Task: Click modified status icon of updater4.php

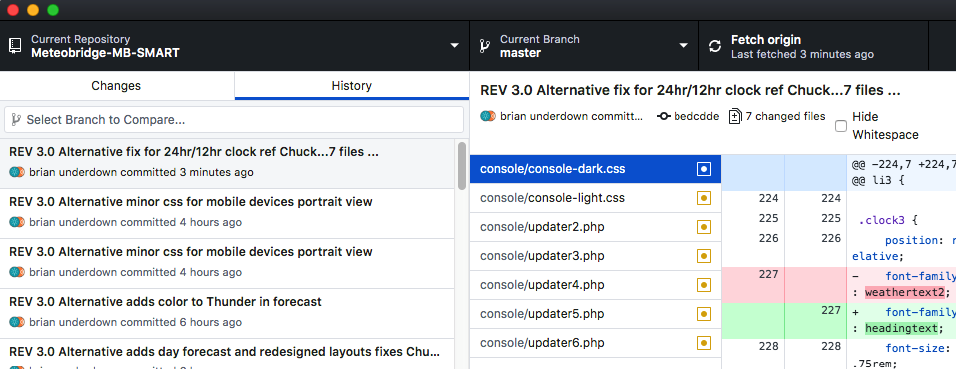Action: pos(704,285)
